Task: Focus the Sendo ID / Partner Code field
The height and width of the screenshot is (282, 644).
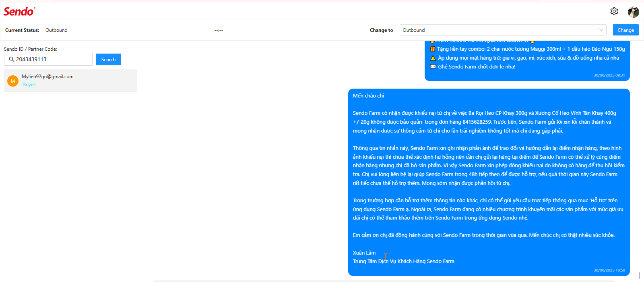Action: pos(48,59)
